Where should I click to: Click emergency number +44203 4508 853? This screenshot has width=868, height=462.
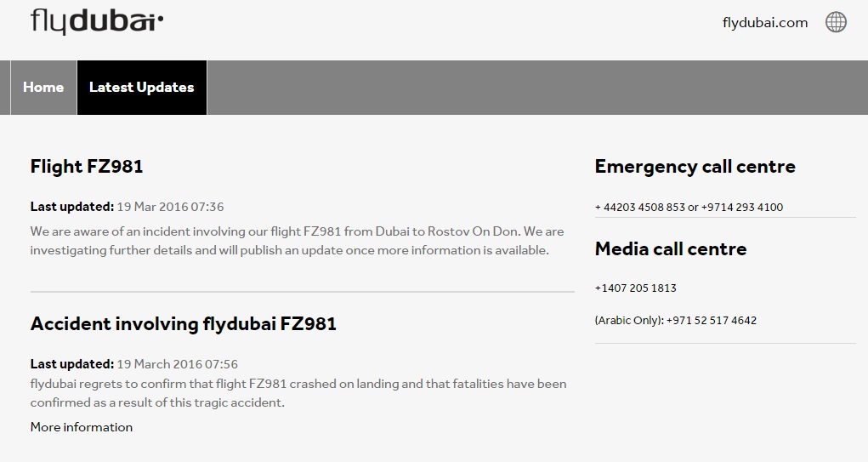click(639, 207)
